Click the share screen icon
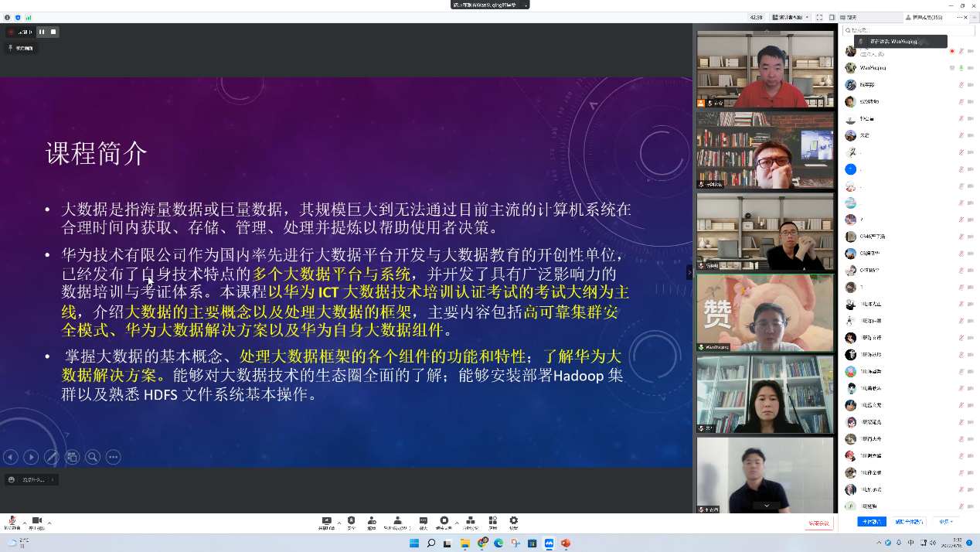980x552 pixels. [326, 521]
